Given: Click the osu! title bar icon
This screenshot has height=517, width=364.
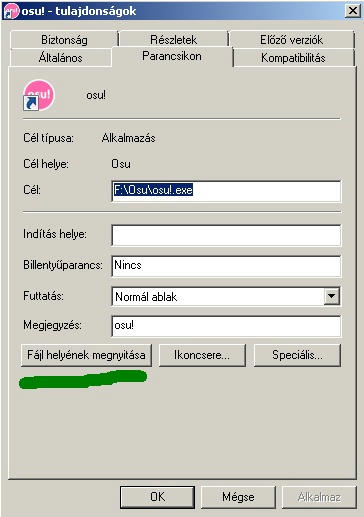Looking at the screenshot, I should click(12, 11).
